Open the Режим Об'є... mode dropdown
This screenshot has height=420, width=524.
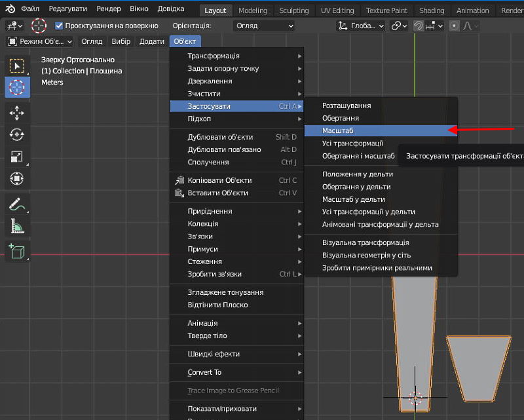40,41
